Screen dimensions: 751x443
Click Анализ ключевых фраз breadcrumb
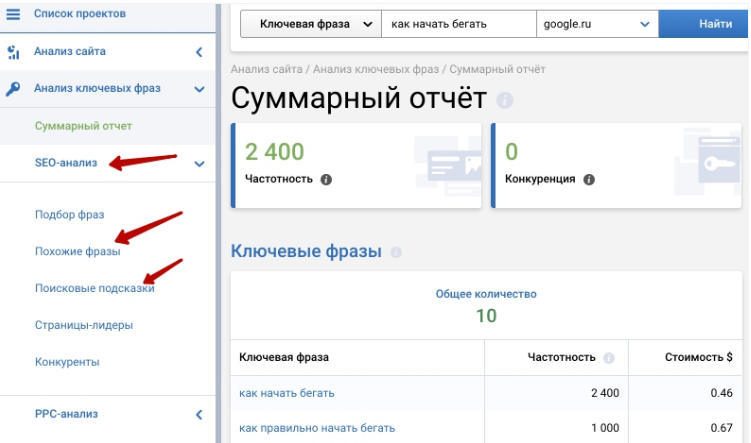tap(376, 69)
